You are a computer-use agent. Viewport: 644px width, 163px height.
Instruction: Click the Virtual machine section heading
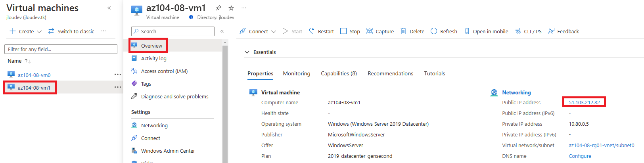[x=280, y=92]
